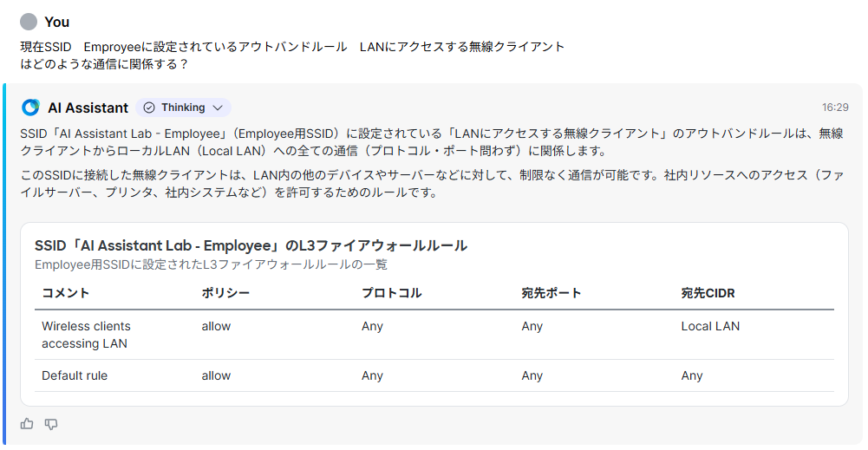
Task: Expand the Thinking dropdown
Action: pyautogui.click(x=183, y=108)
